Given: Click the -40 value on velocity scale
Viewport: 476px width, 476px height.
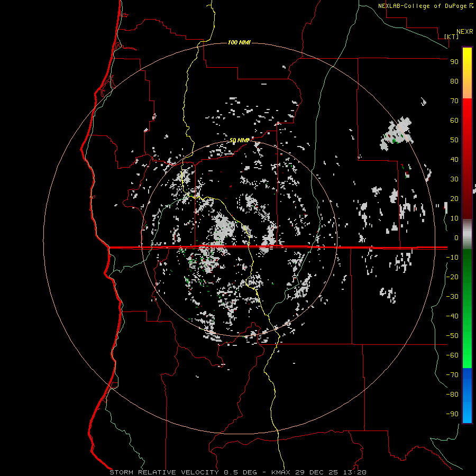Looking at the screenshot, I should pyautogui.click(x=452, y=316).
